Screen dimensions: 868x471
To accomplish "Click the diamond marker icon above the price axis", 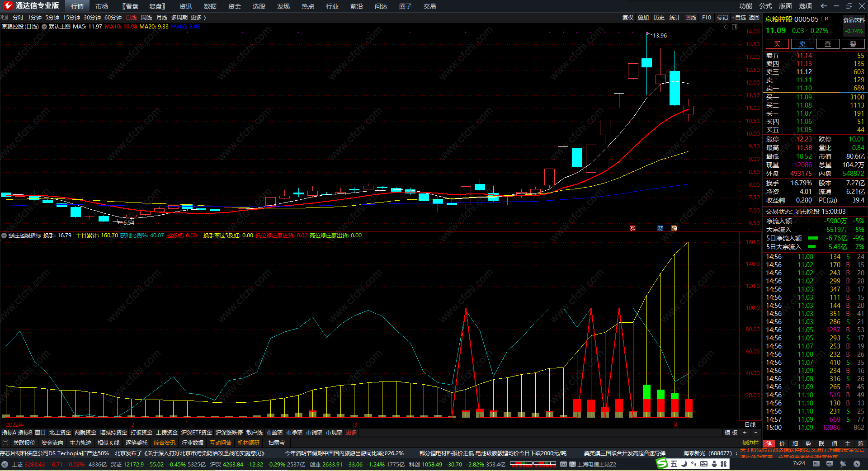I will click(x=726, y=27).
